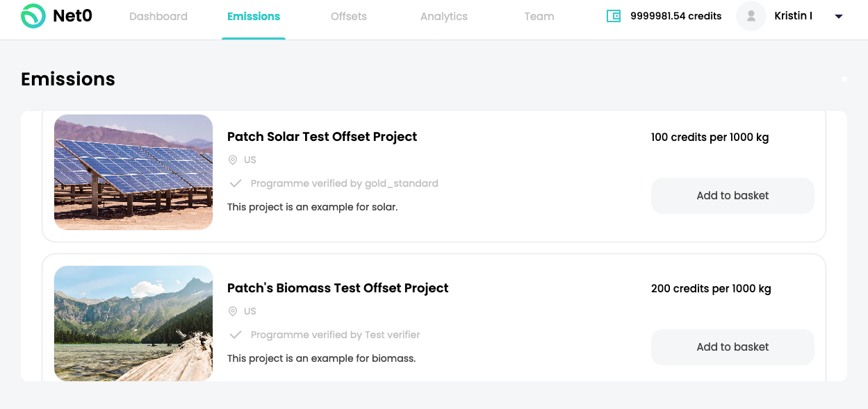Screen dimensions: 868x409
Task: Click location pin icon for Biomass project
Action: pyautogui.click(x=233, y=311)
